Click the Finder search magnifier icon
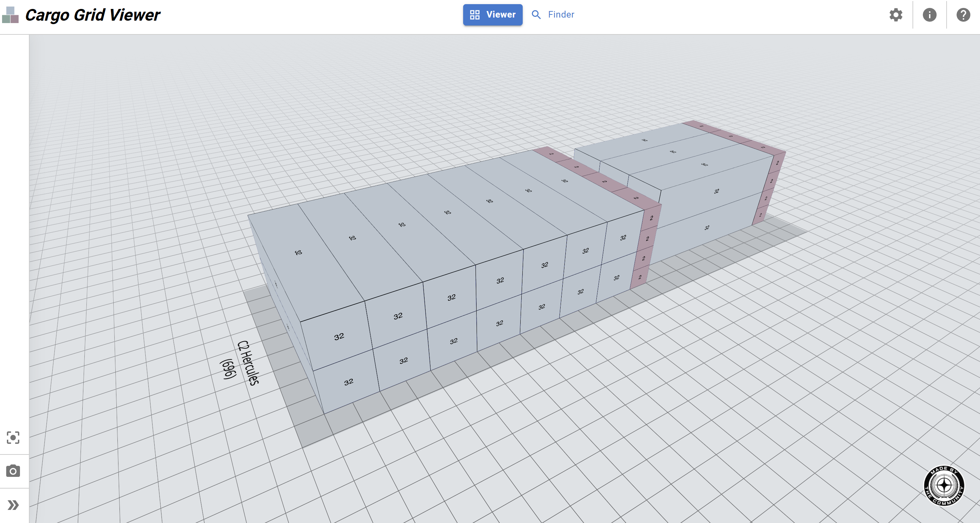The height and width of the screenshot is (523, 980). pos(536,14)
